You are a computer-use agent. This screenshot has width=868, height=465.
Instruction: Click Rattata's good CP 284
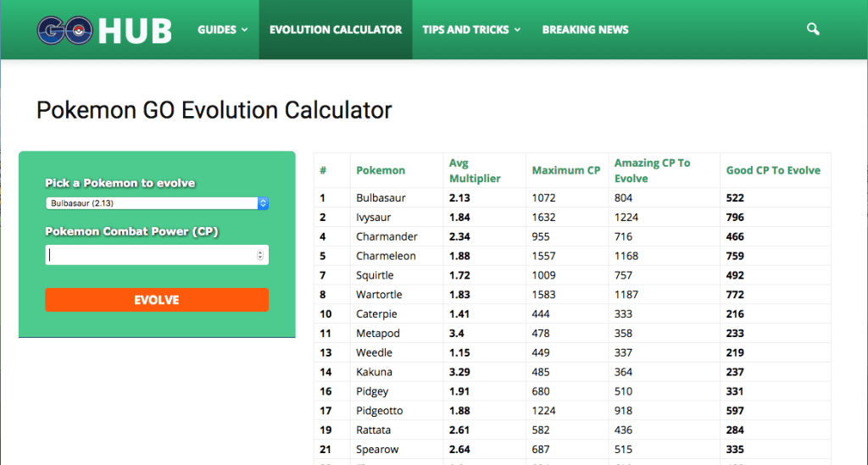(735, 430)
